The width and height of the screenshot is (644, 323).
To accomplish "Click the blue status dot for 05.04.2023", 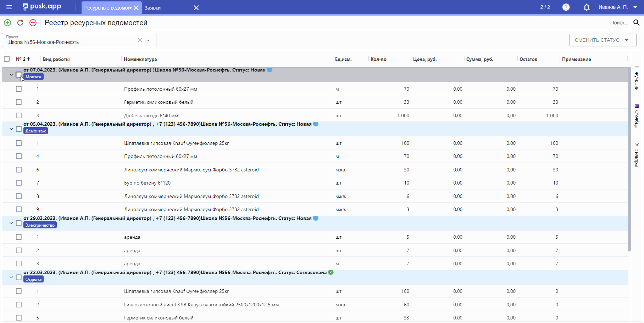I will (x=316, y=124).
